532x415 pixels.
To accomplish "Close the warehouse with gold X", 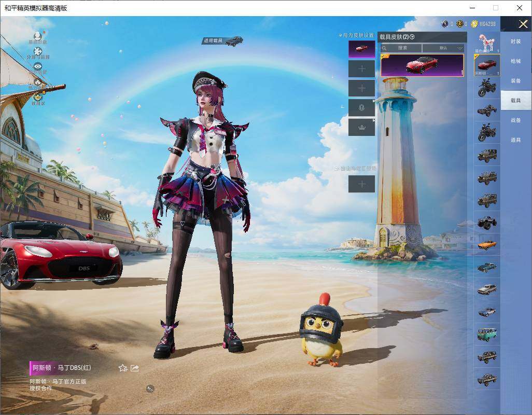I will 523,24.
